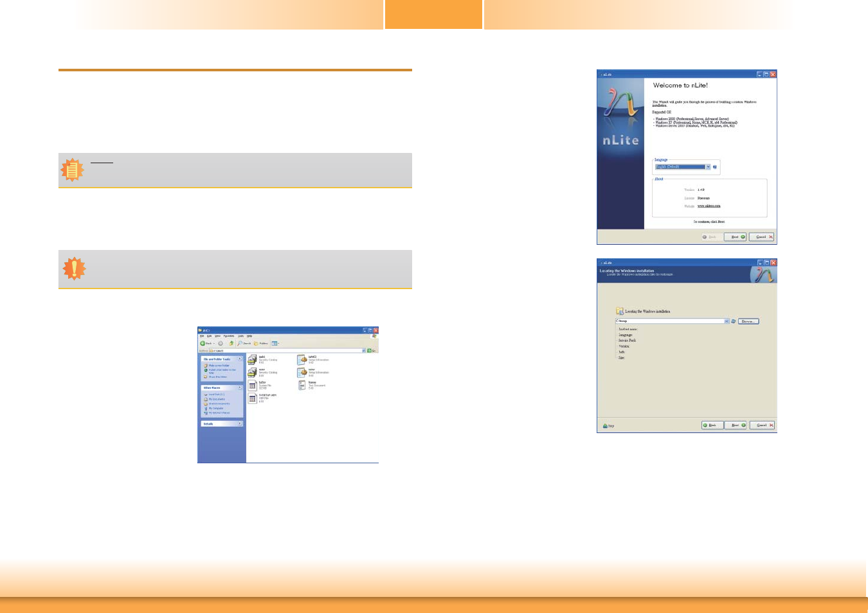Click Next in Locating installation window

coord(735,425)
